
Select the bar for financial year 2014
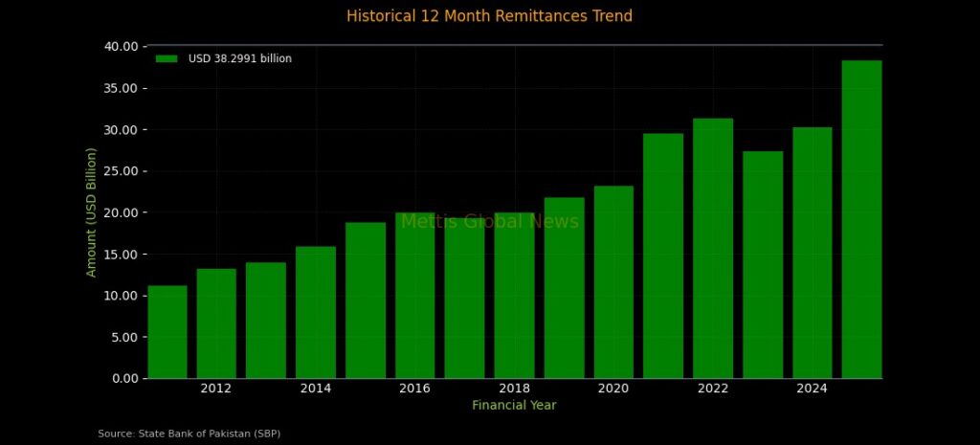[x=316, y=312]
